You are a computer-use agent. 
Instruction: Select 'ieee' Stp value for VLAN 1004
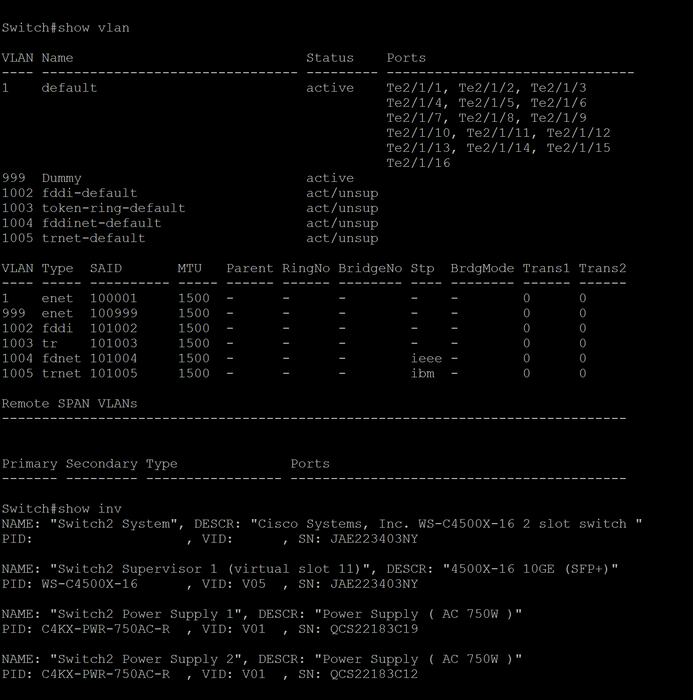pos(426,358)
